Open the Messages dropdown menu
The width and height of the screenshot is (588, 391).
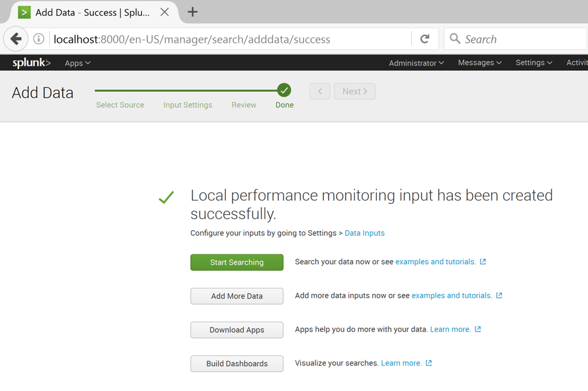[480, 63]
